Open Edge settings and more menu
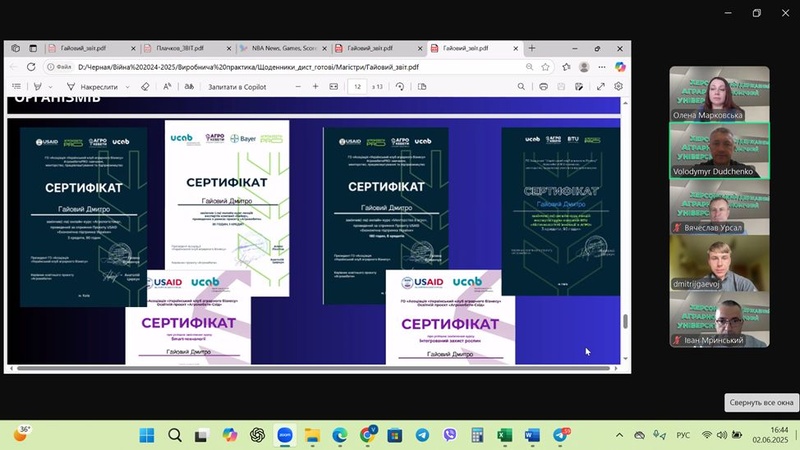Image resolution: width=800 pixels, height=450 pixels. coord(602,67)
